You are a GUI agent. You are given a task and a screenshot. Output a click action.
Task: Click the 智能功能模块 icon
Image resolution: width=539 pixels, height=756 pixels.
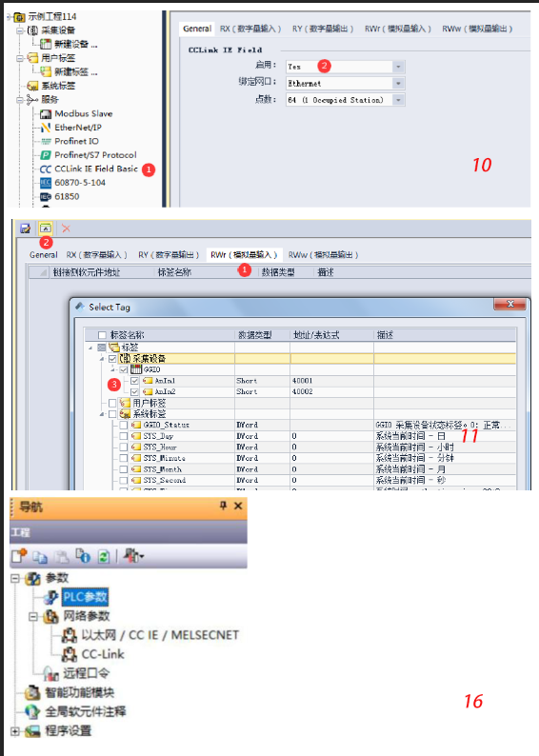tap(32, 693)
